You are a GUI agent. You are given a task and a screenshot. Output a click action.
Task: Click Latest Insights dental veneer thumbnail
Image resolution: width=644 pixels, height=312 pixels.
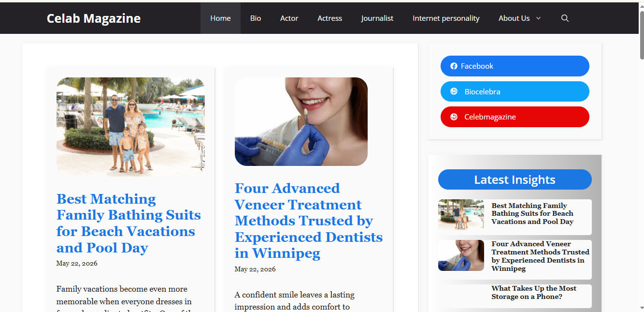[x=461, y=255]
